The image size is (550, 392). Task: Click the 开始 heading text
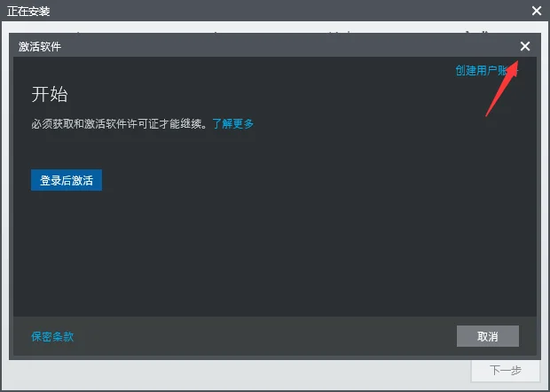(50, 94)
